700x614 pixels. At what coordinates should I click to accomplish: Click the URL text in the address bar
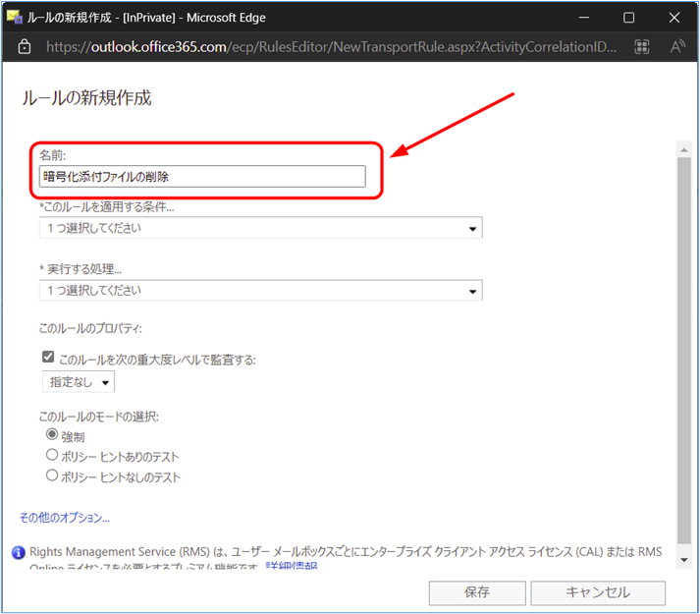(331, 46)
